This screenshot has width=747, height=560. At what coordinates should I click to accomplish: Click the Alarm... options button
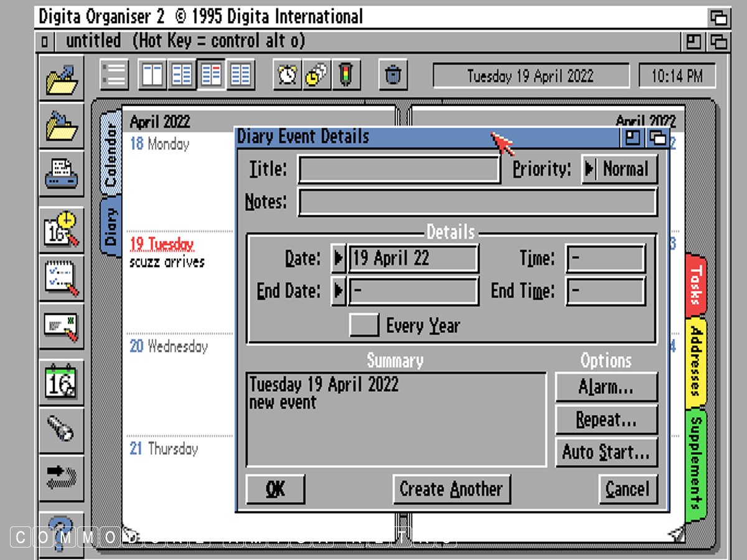click(606, 388)
